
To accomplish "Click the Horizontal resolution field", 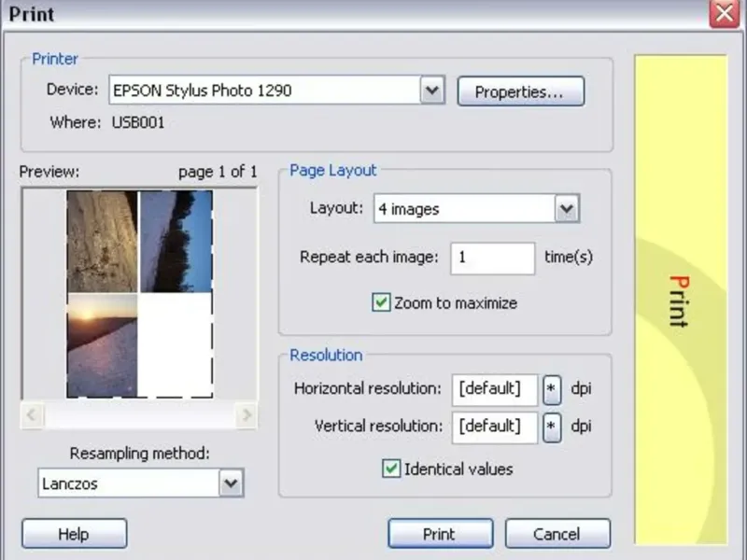I will coord(495,389).
